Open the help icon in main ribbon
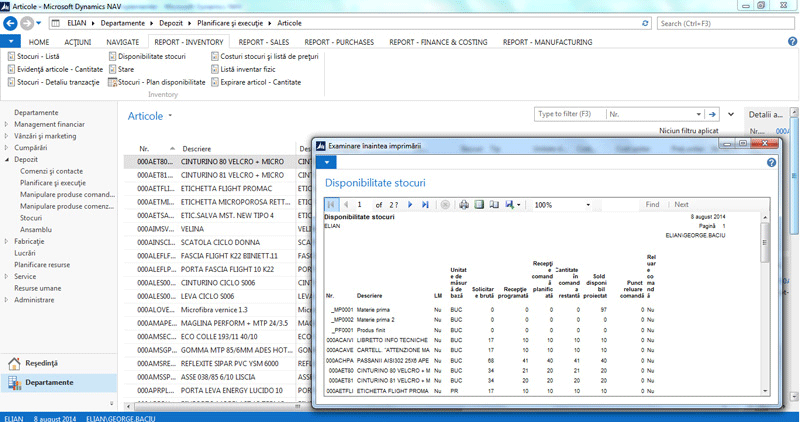 792,42
